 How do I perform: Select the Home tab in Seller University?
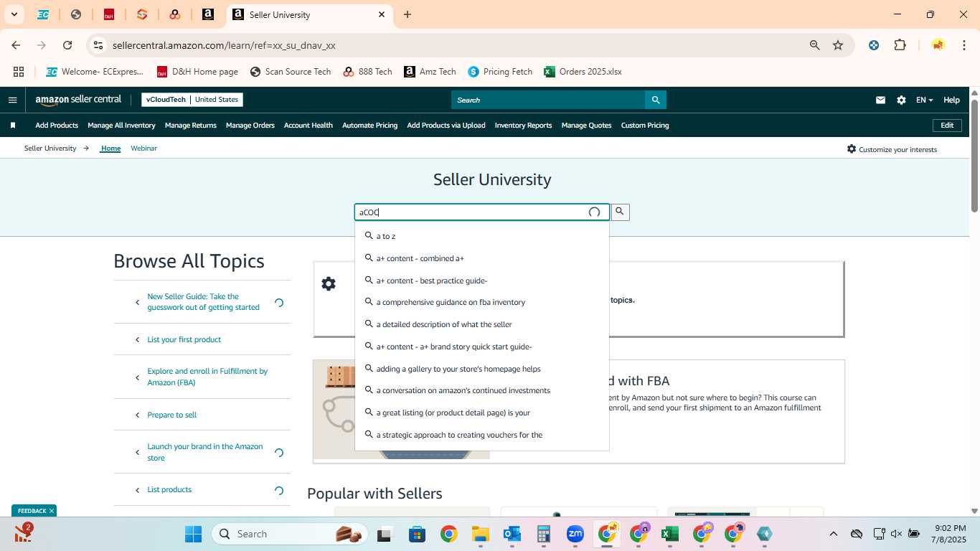pyautogui.click(x=110, y=149)
